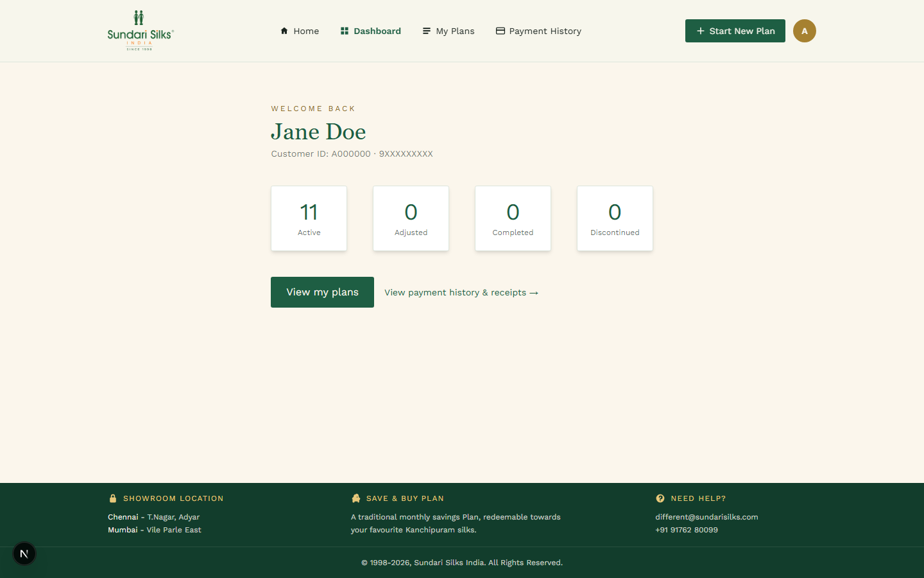Open the My Plans nav item
The width and height of the screenshot is (924, 578).
coord(449,31)
